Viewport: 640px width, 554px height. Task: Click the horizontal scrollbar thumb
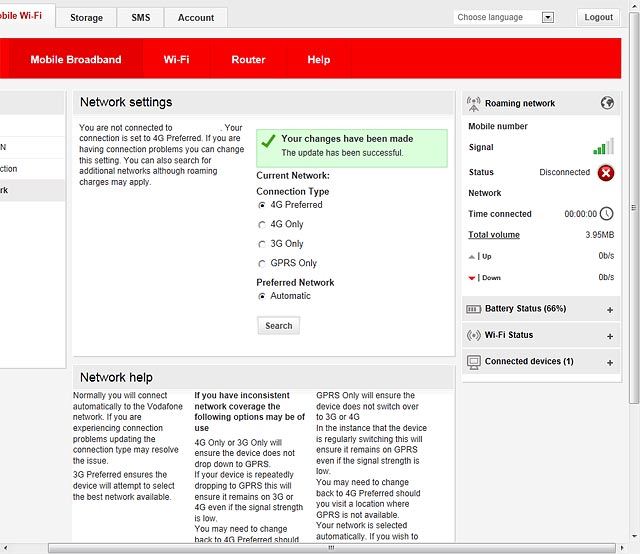(x=331, y=548)
